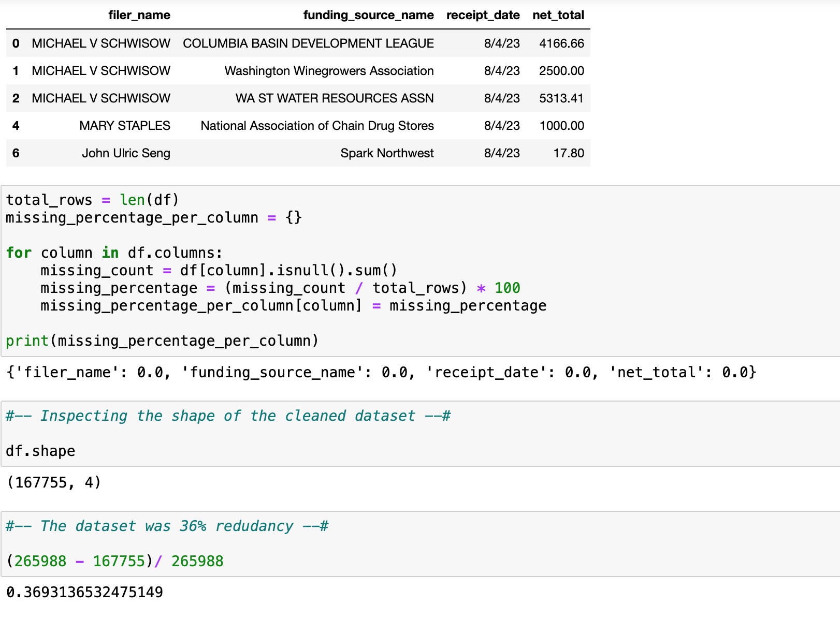Click the 36% redundancy comment line
Image resolution: width=840 pixels, height=620 pixels.
[167, 526]
